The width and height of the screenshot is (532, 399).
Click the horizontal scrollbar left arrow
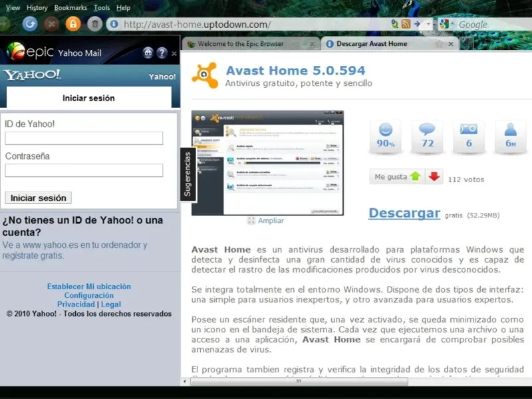[185, 381]
